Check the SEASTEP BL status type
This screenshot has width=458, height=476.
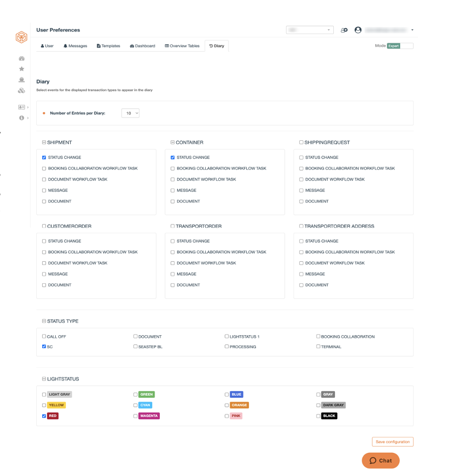136,346
